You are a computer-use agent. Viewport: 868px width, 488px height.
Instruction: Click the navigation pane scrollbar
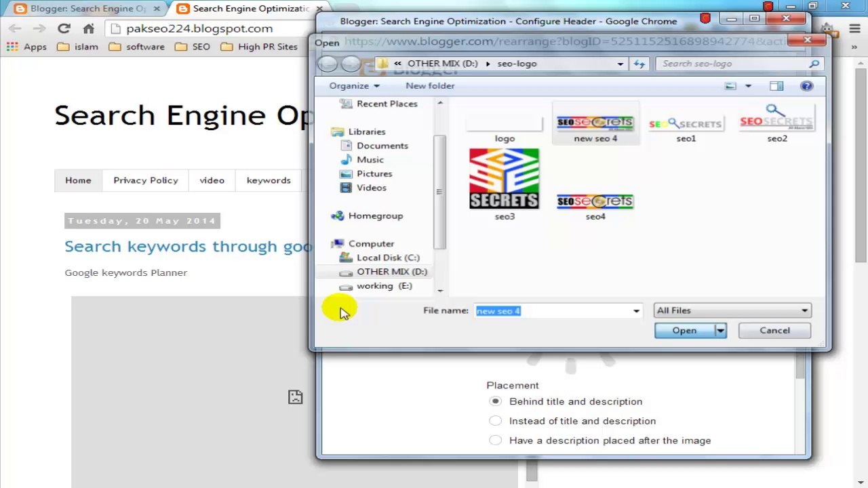439,192
